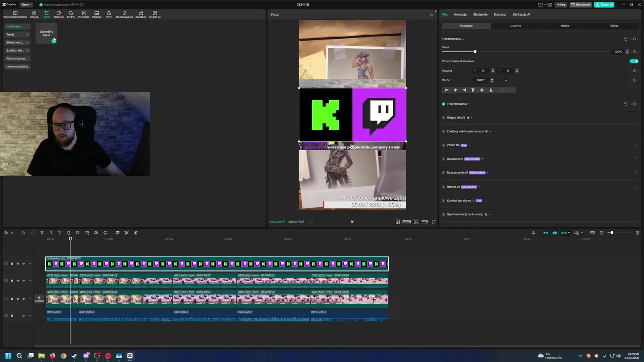Screen dimensions: 644x362
Task: Click the microphone record voiceover icon
Action: tap(533, 233)
